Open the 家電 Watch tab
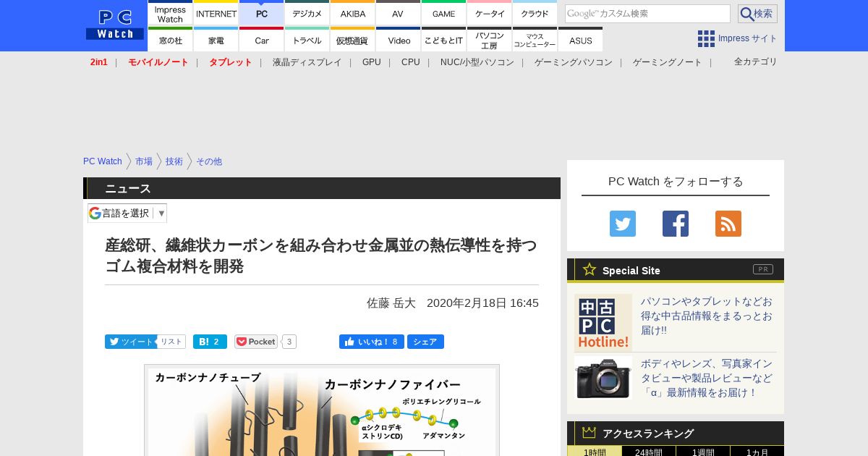Screen dimensions: 868x456 tap(216, 39)
